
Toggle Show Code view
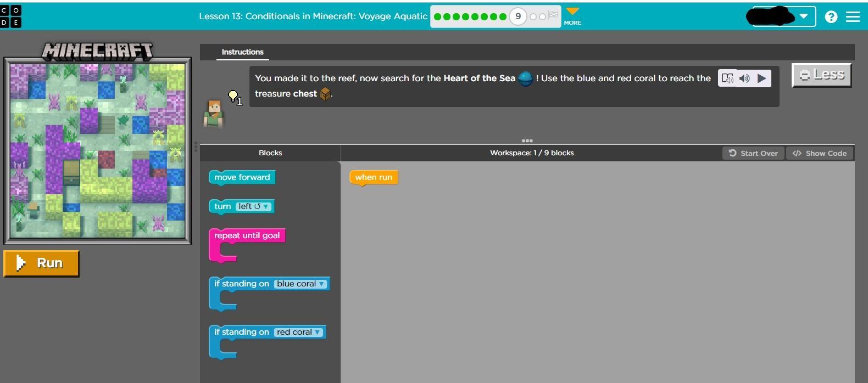click(x=820, y=153)
